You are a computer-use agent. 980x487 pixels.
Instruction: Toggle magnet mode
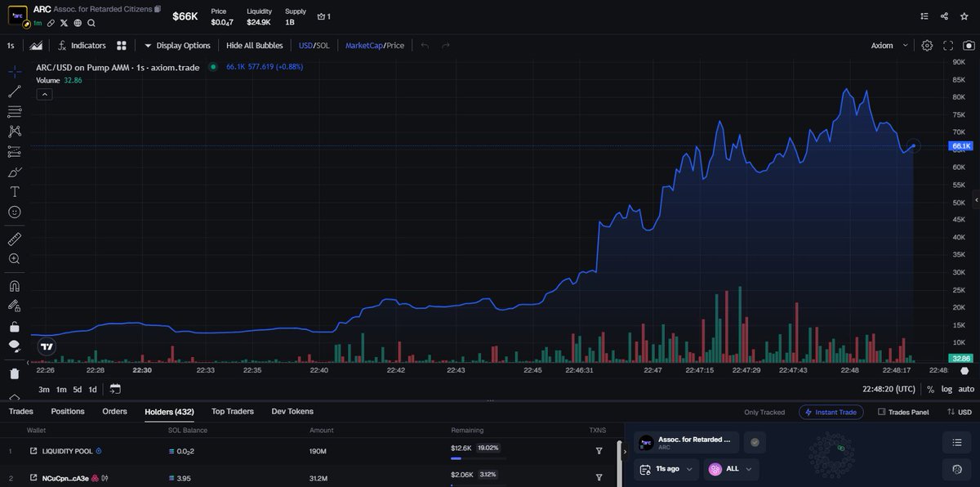[x=15, y=286]
